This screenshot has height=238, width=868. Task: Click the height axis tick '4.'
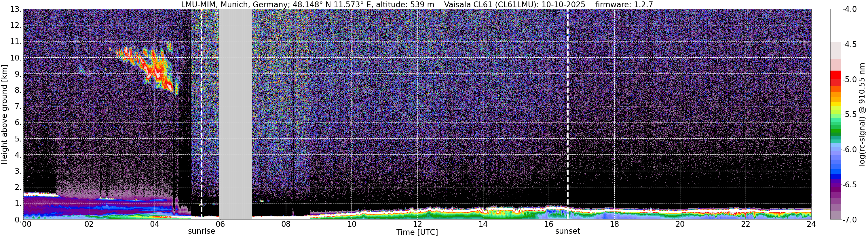[18, 155]
